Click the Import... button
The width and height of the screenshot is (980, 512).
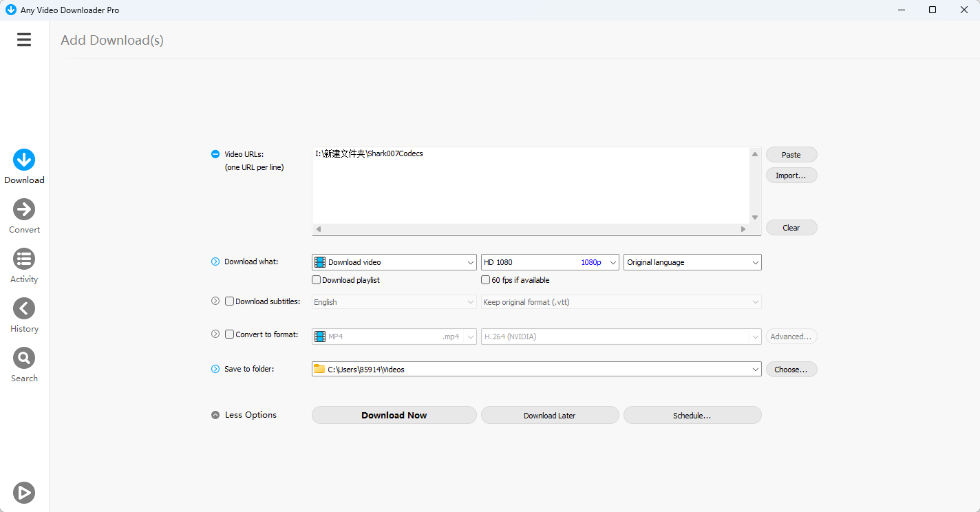point(791,175)
